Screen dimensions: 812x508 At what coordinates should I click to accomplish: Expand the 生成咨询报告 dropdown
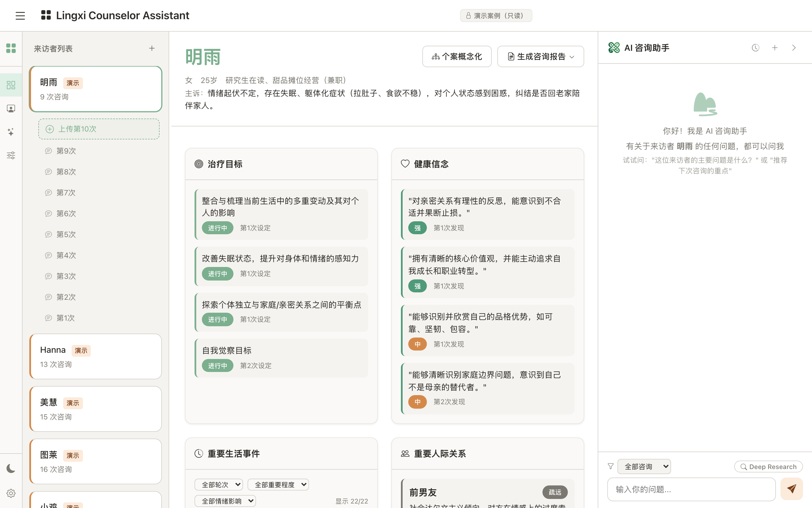[540, 56]
